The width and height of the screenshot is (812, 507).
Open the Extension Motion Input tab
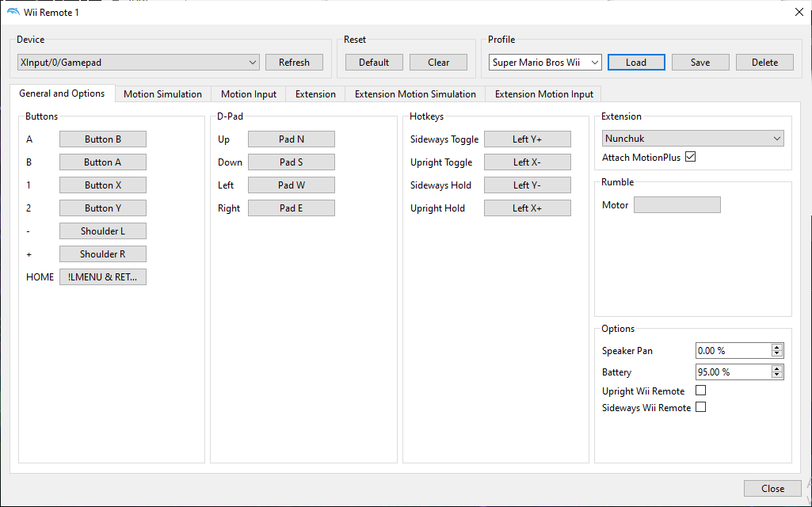pos(543,93)
